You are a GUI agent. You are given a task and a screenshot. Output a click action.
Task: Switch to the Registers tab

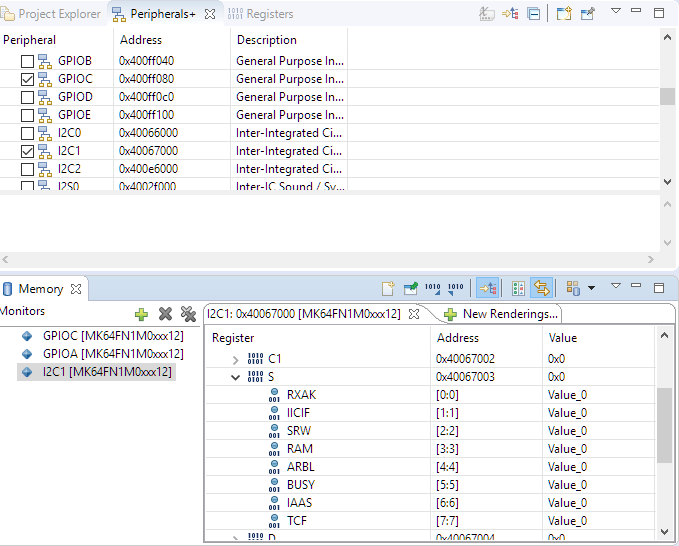(x=260, y=14)
